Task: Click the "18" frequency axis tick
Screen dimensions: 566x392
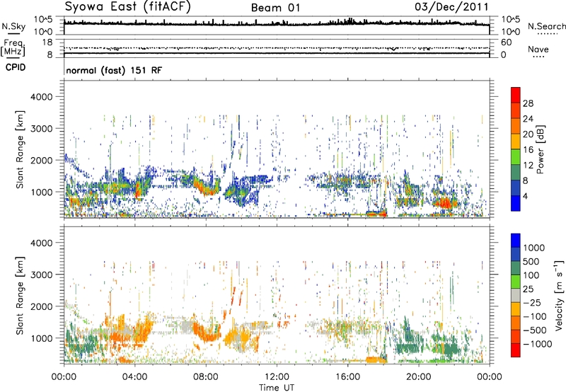Action: (47, 42)
